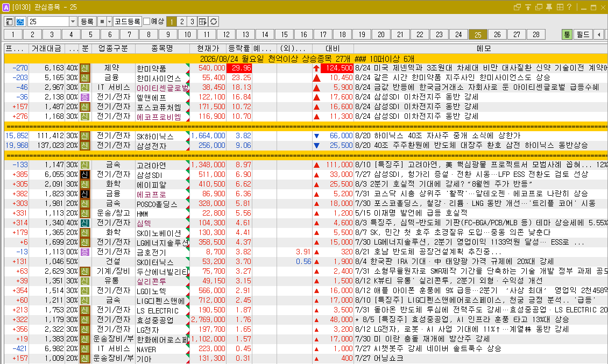Select the LS ELECTRIC stock name

pyautogui.click(x=158, y=311)
